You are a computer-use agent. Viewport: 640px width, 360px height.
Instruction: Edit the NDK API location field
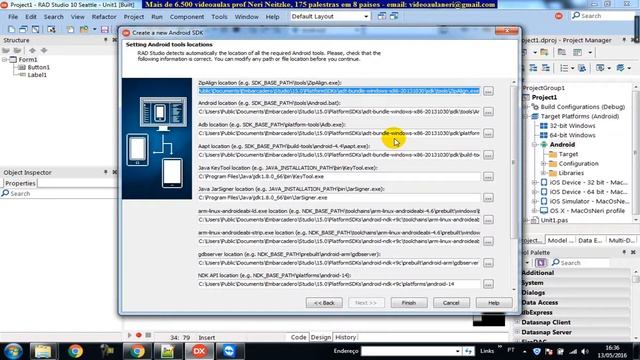pos(339,284)
